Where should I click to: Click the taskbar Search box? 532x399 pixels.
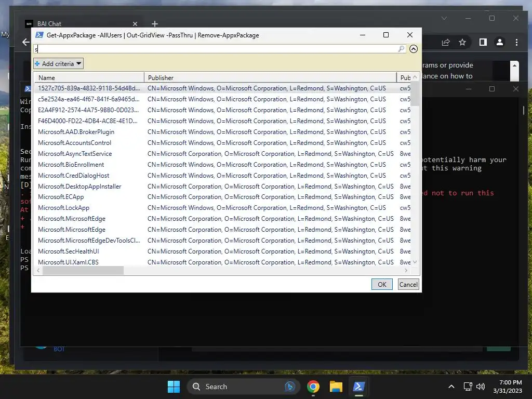tap(243, 387)
